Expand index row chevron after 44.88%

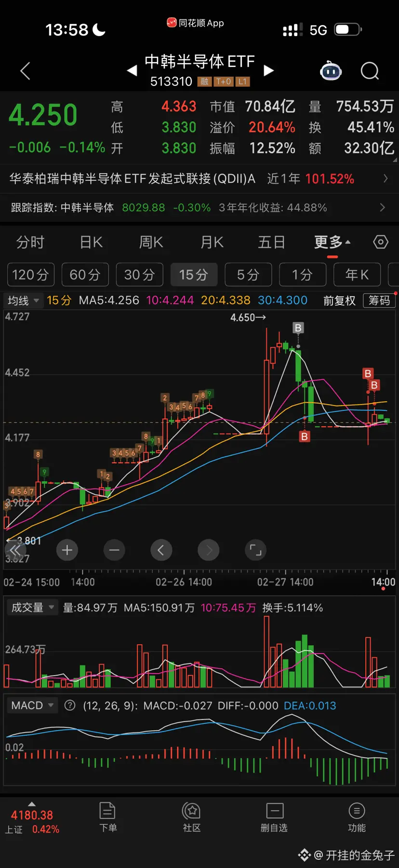click(x=383, y=208)
